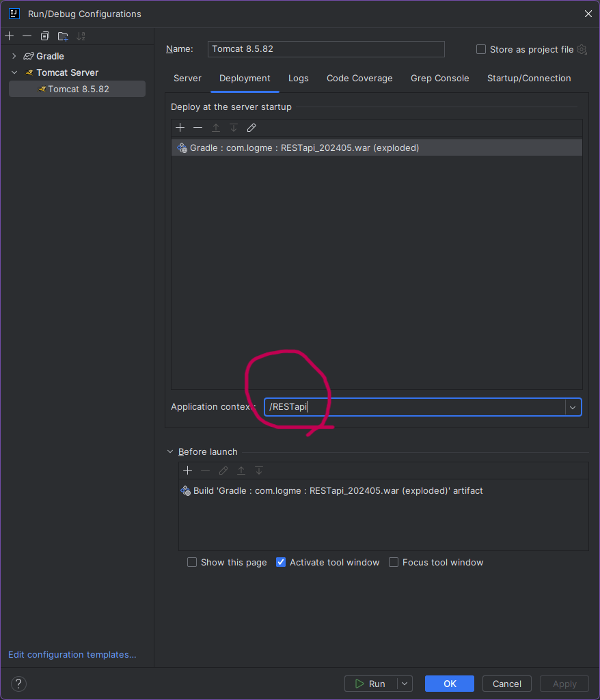Collapse the Before launch section
The width and height of the screenshot is (600, 700).
coord(170,452)
